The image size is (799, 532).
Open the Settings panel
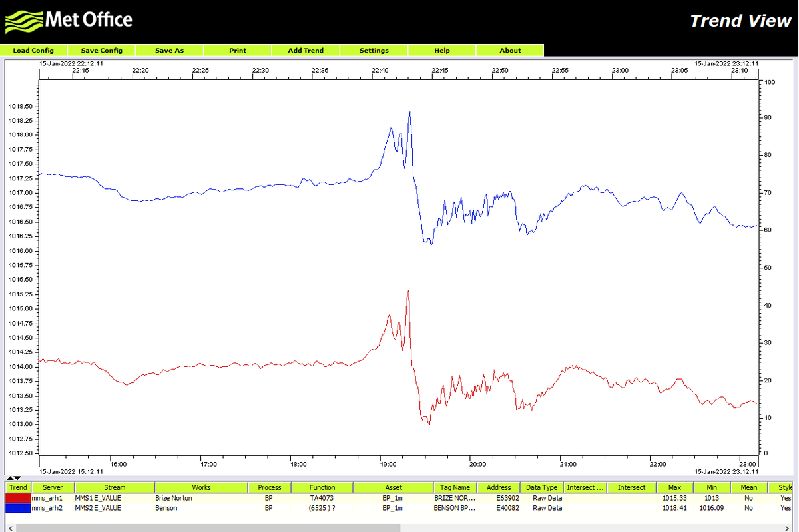(x=374, y=50)
